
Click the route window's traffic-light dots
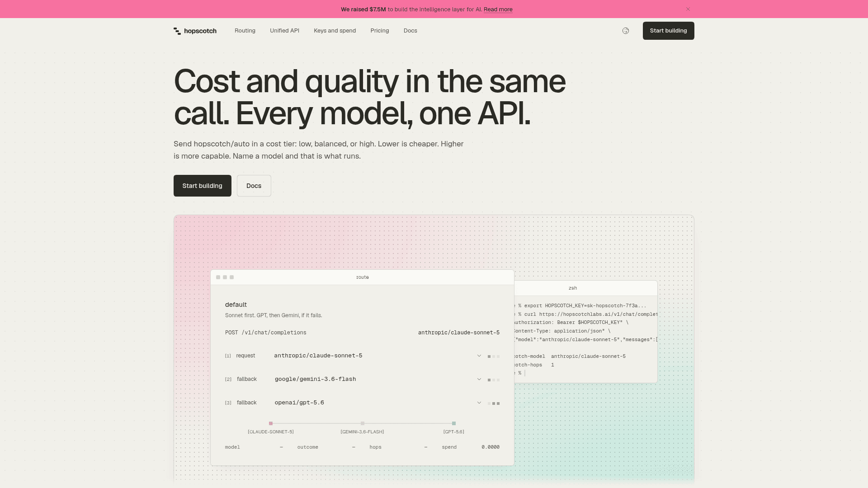click(x=225, y=277)
